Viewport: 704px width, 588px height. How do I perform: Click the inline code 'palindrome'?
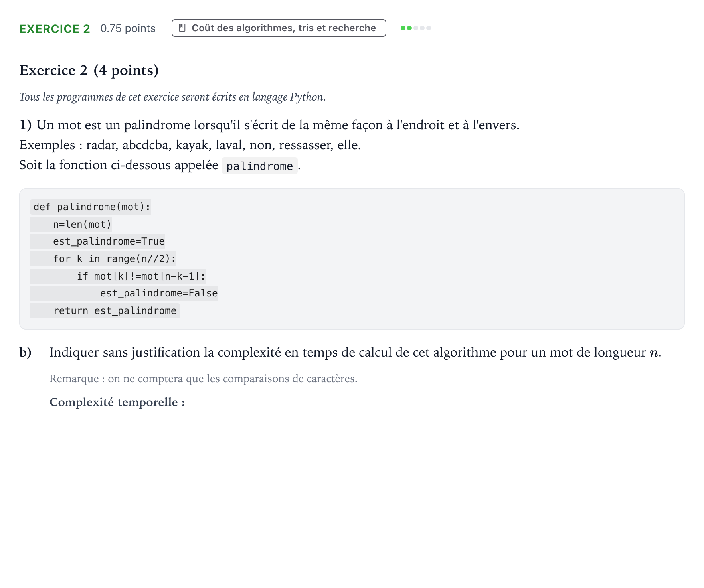coord(260,166)
